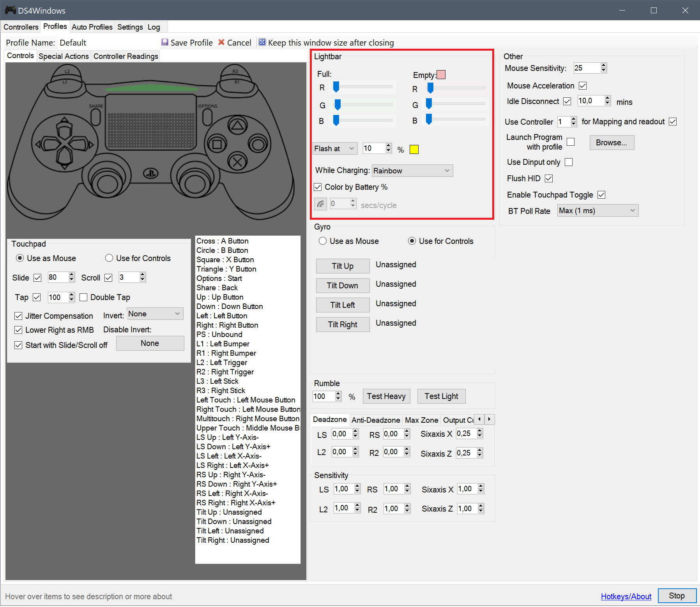Open the Settings tab
The height and width of the screenshot is (607, 700).
(130, 27)
